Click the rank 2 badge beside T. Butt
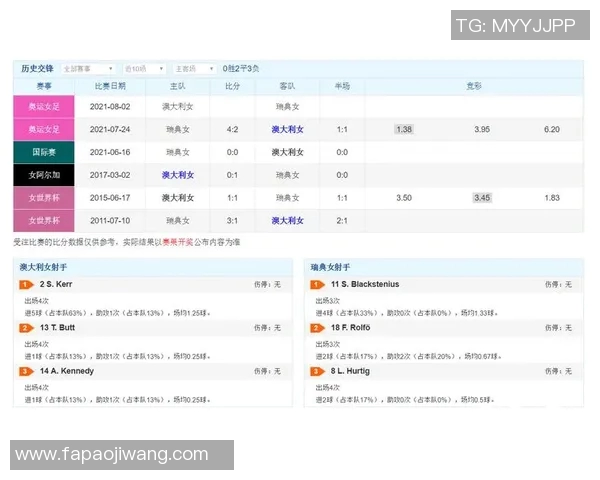The image size is (600, 480). (x=25, y=327)
